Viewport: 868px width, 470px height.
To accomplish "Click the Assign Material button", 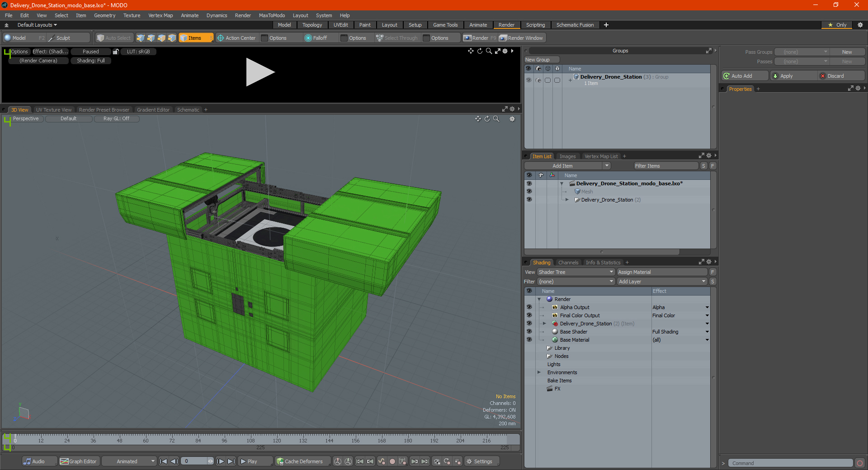I will [662, 272].
